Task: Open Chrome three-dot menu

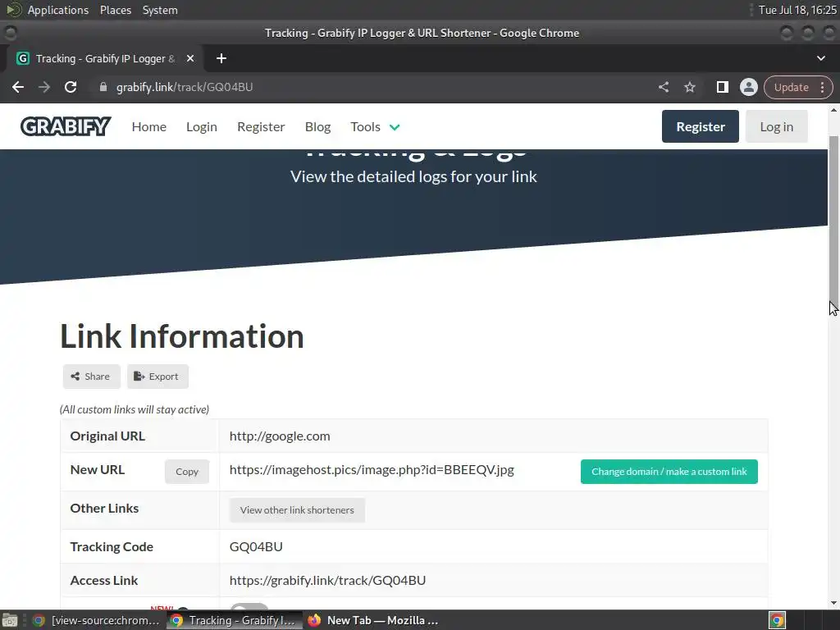Action: click(822, 87)
